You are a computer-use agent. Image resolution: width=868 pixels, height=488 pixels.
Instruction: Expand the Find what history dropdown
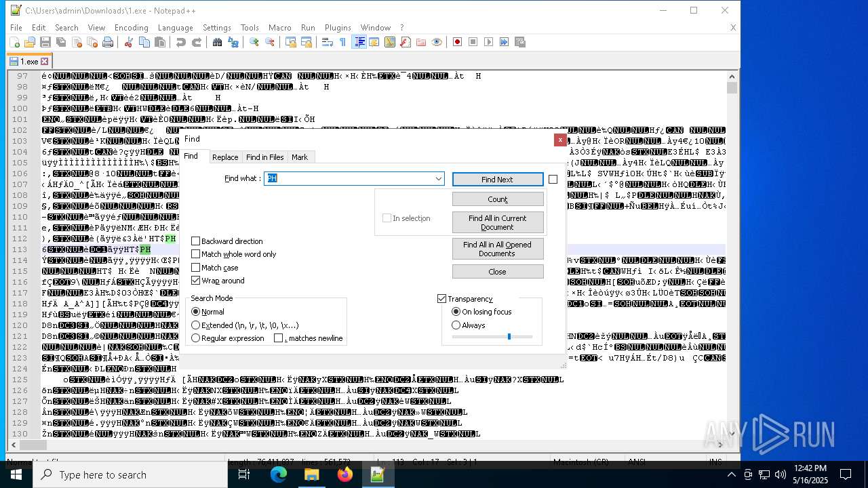(x=439, y=179)
